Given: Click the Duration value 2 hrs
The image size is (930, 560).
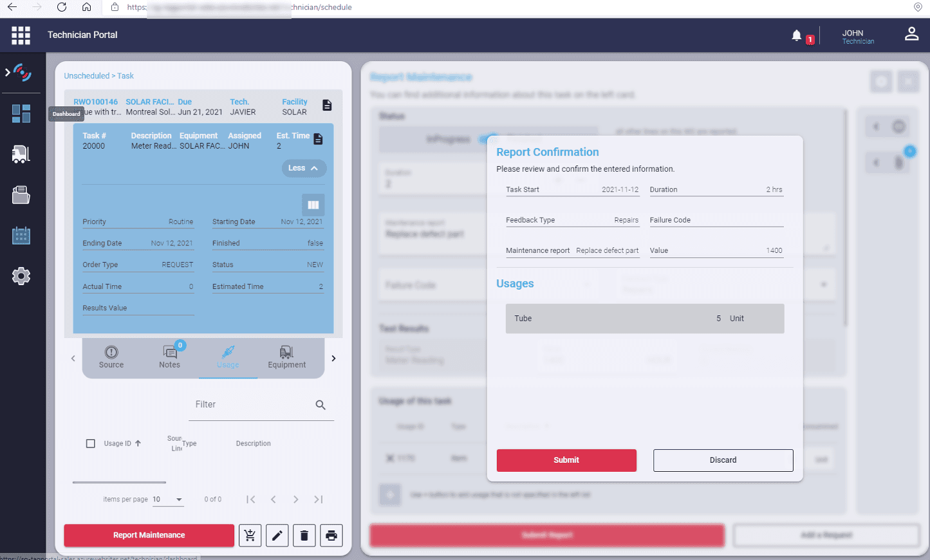Looking at the screenshot, I should 774,190.
